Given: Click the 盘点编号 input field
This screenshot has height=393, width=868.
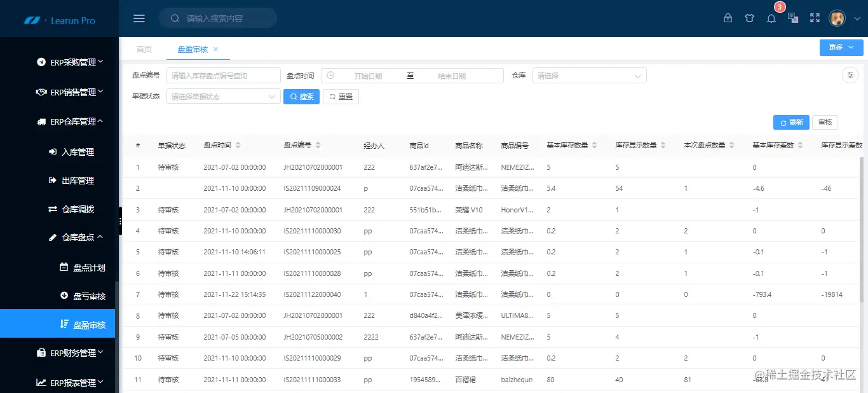Looking at the screenshot, I should (x=222, y=74).
